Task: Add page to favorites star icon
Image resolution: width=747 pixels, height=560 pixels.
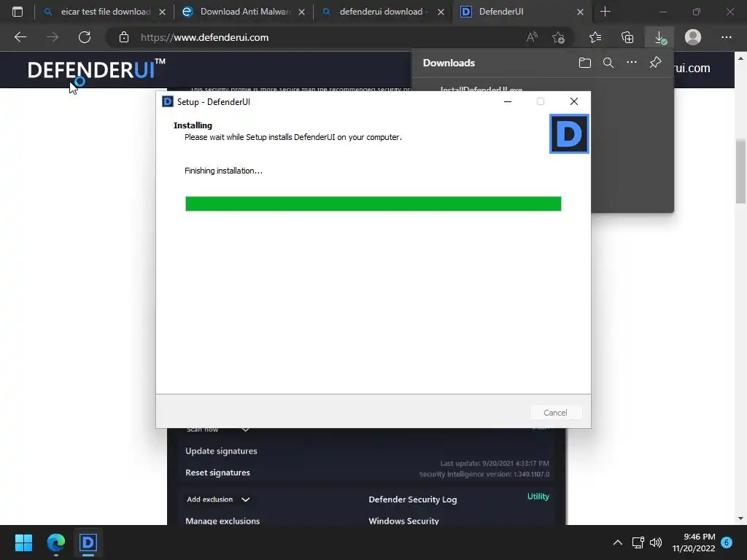Action: [x=558, y=37]
